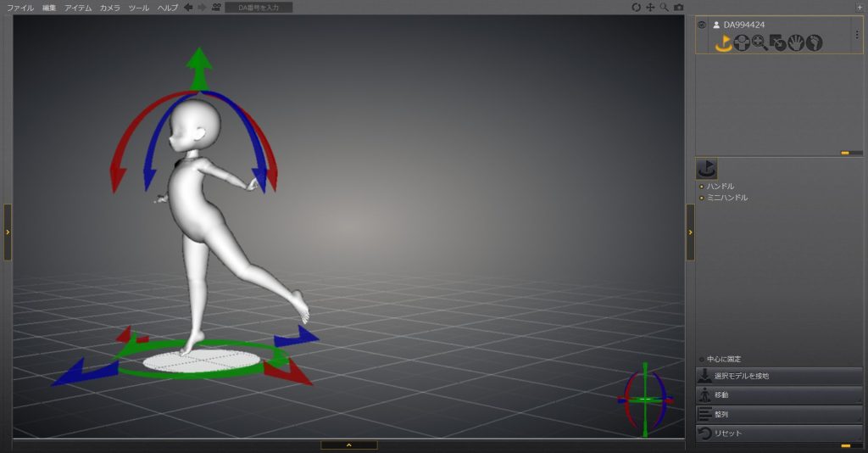Select the yellow flag placement tool icon
This screenshot has width=868, height=453.
click(x=722, y=42)
